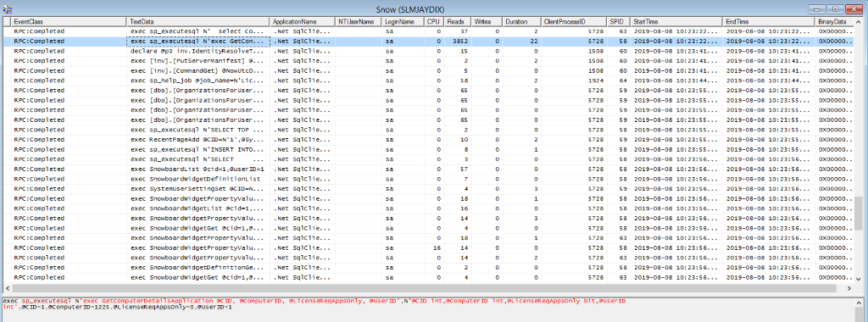868x322 pixels.
Task: Click the Reads value 37
Action: [x=464, y=31]
